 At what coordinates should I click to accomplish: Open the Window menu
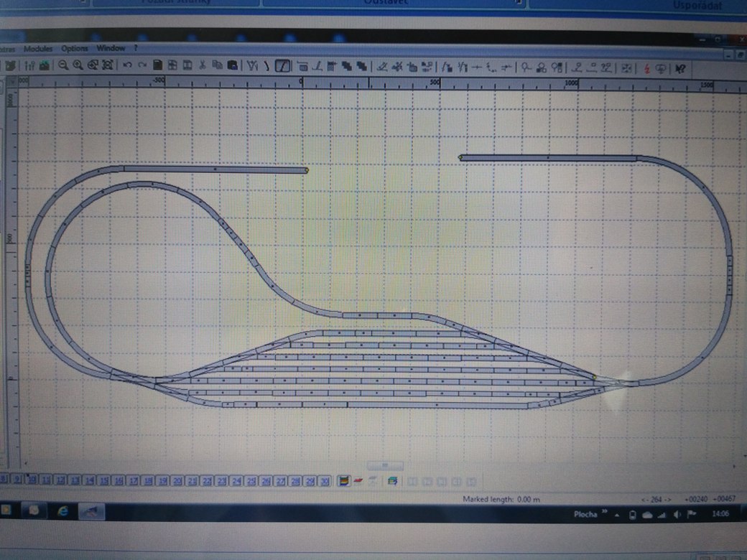111,48
